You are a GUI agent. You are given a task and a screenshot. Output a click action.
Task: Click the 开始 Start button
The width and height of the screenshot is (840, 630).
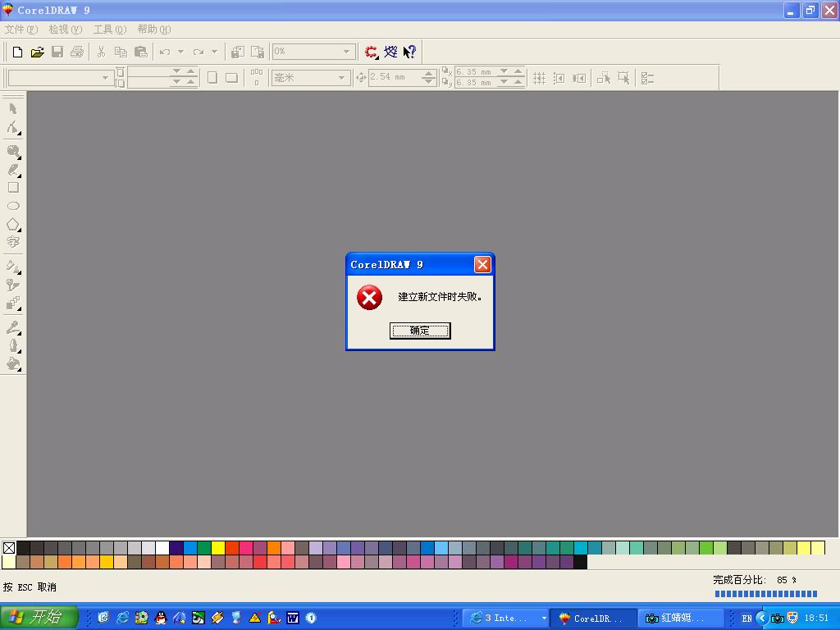(x=39, y=618)
